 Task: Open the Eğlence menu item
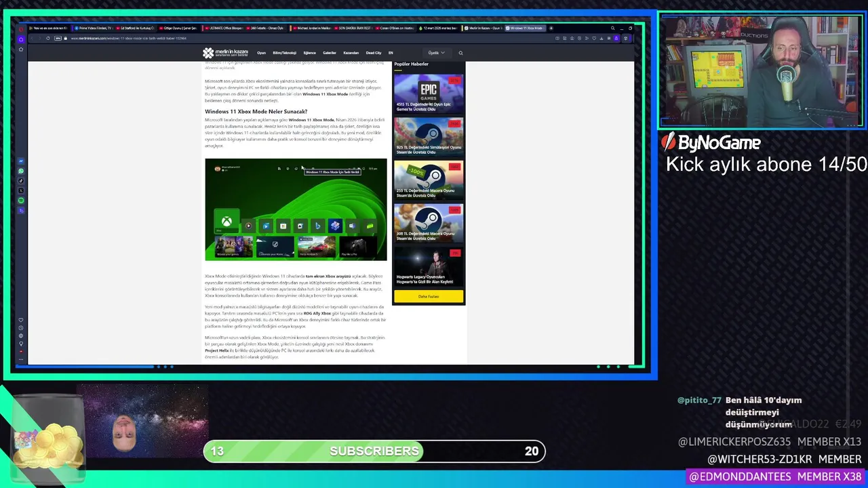click(310, 53)
